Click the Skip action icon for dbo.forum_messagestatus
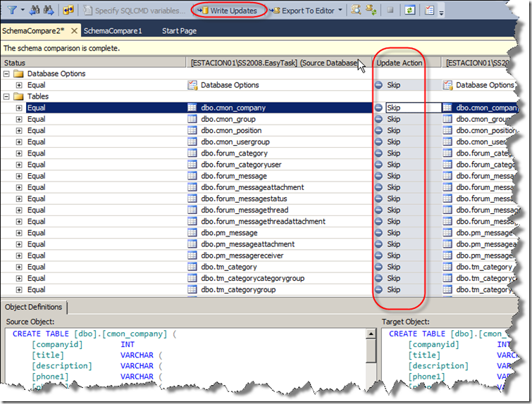532x404 pixels. point(378,198)
